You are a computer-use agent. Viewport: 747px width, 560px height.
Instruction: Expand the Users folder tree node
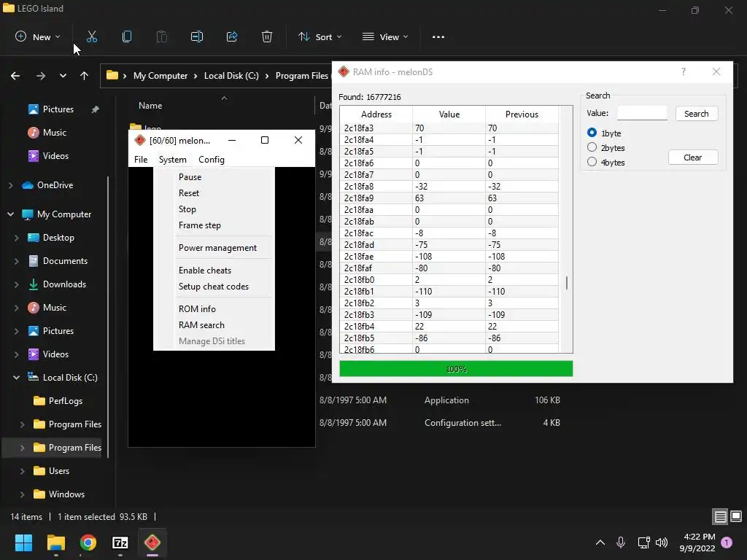pos(22,471)
